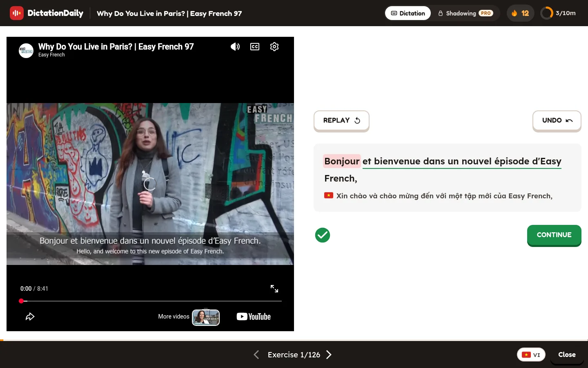The height and width of the screenshot is (368, 588).
Task: Switch to Shadowing PRO tab
Action: coord(465,13)
